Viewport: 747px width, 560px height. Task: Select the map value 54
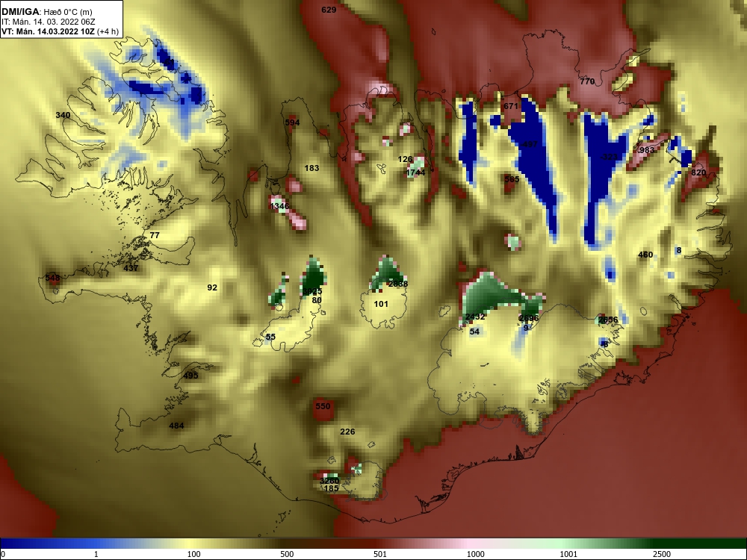coord(474,332)
